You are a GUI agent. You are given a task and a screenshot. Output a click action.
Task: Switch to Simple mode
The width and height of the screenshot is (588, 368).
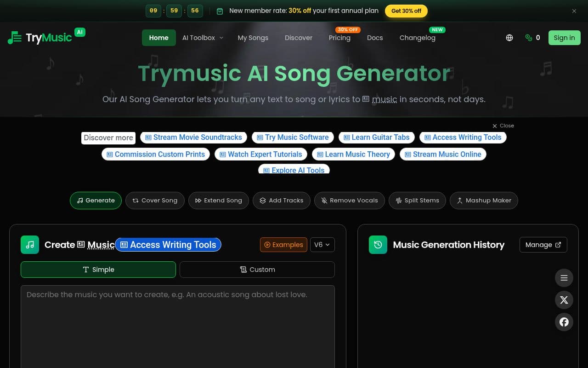[x=98, y=270]
